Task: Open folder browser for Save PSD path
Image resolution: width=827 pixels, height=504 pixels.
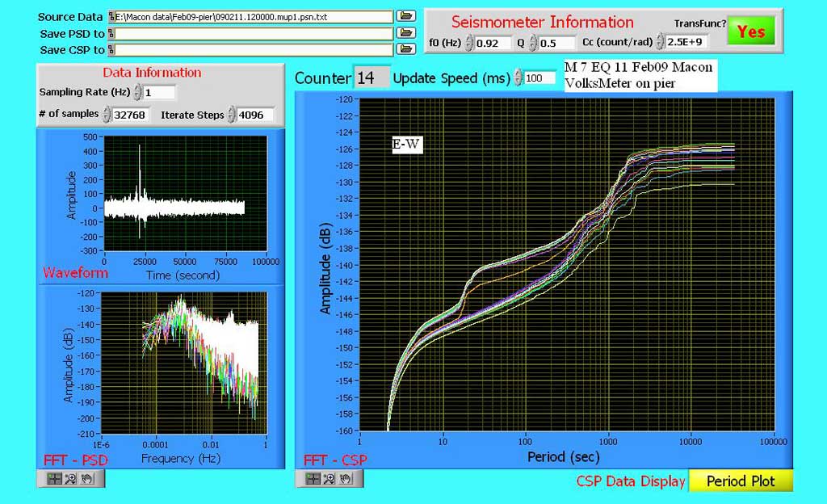Action: [x=406, y=33]
